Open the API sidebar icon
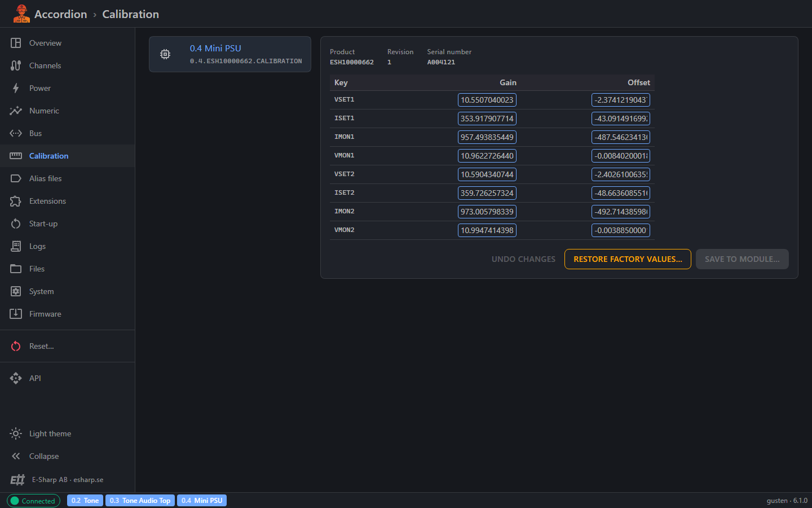The height and width of the screenshot is (508, 812). coord(16,378)
